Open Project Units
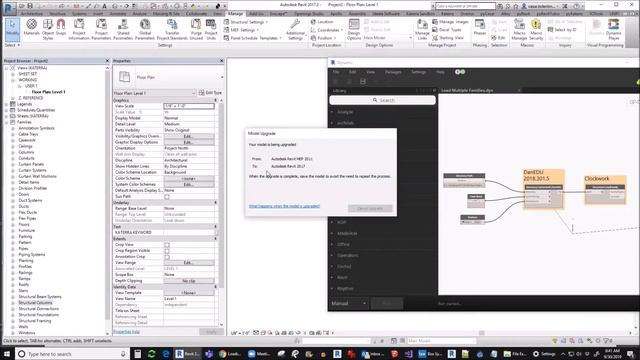The height and width of the screenshot is (360, 640). pos(211,29)
